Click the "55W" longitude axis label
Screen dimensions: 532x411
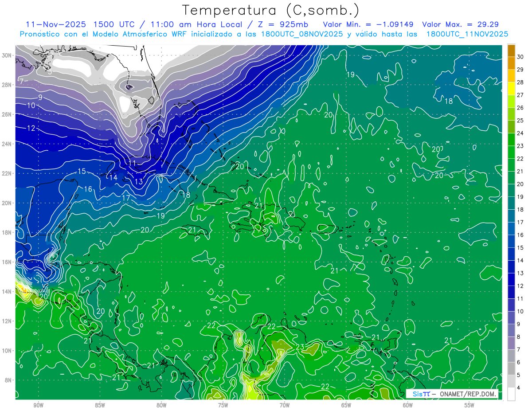469,405
